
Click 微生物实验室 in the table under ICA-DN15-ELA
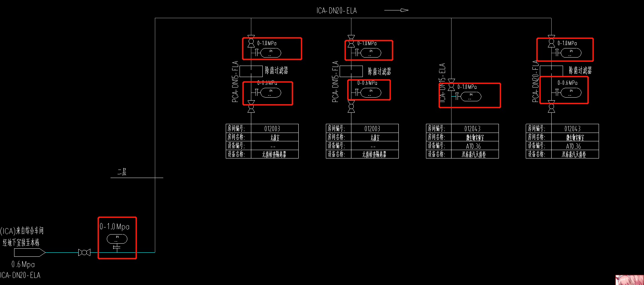coord(475,137)
